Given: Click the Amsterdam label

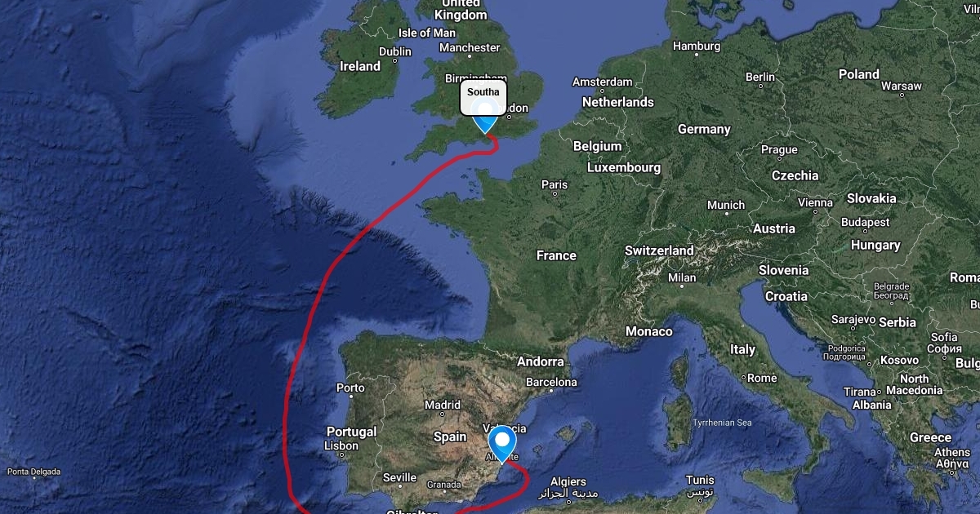Looking at the screenshot, I should coord(602,82).
